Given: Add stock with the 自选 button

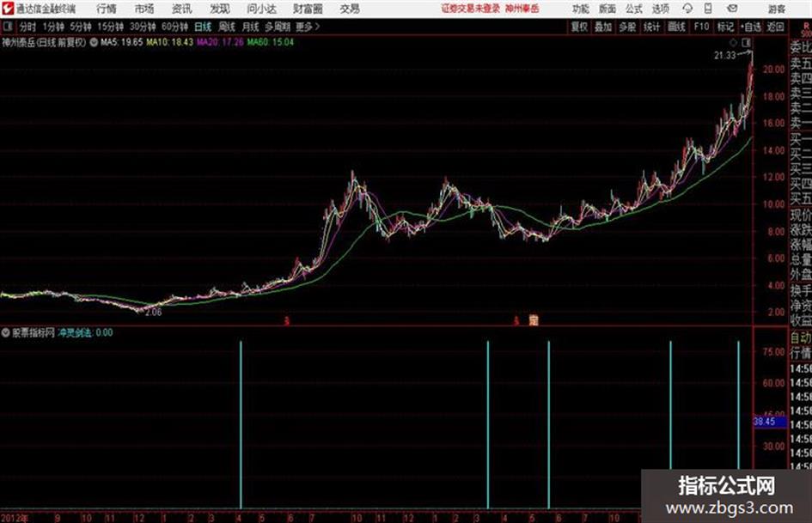Looking at the screenshot, I should pos(751,27).
